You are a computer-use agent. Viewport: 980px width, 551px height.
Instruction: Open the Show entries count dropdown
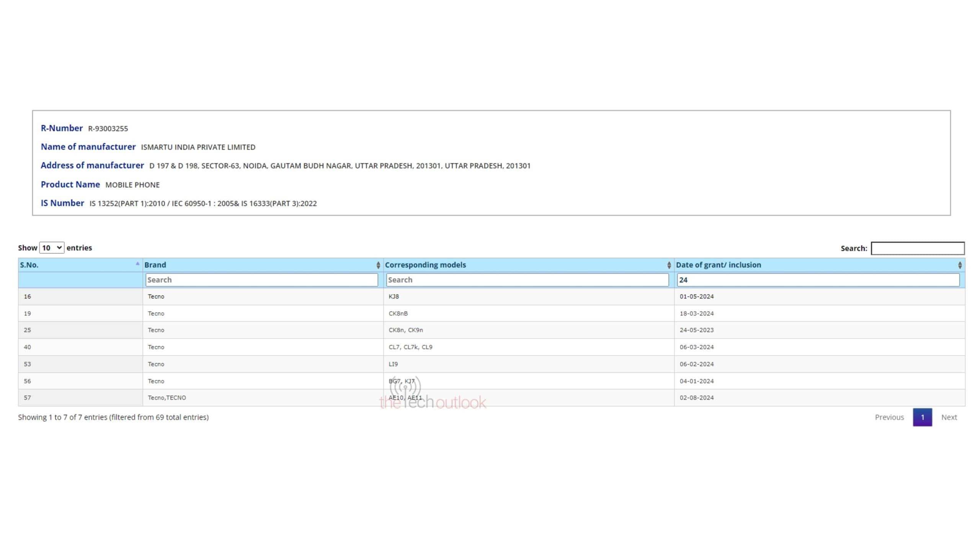(52, 248)
